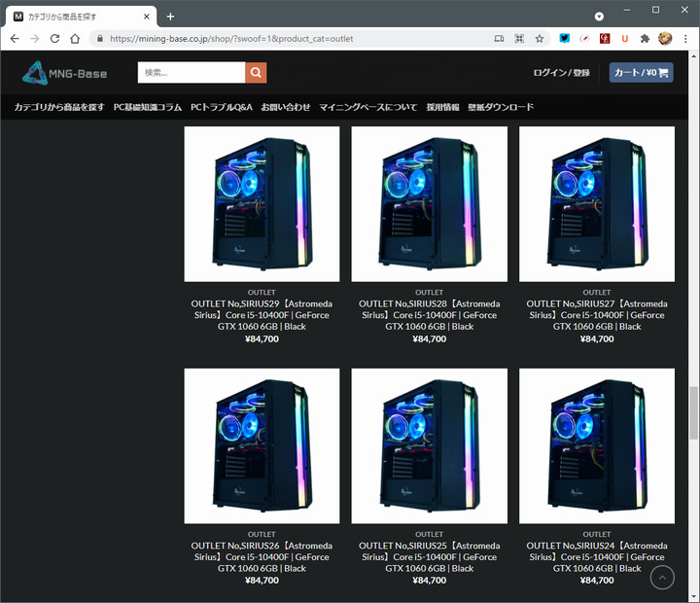
Task: Open 壁紙ダウンロード menu item
Action: 501,107
